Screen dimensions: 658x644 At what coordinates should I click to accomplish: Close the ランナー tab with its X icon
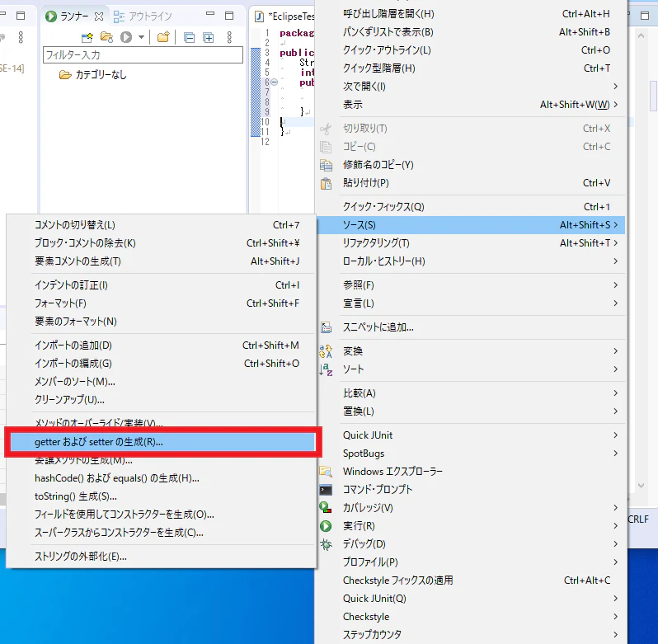[x=99, y=16]
